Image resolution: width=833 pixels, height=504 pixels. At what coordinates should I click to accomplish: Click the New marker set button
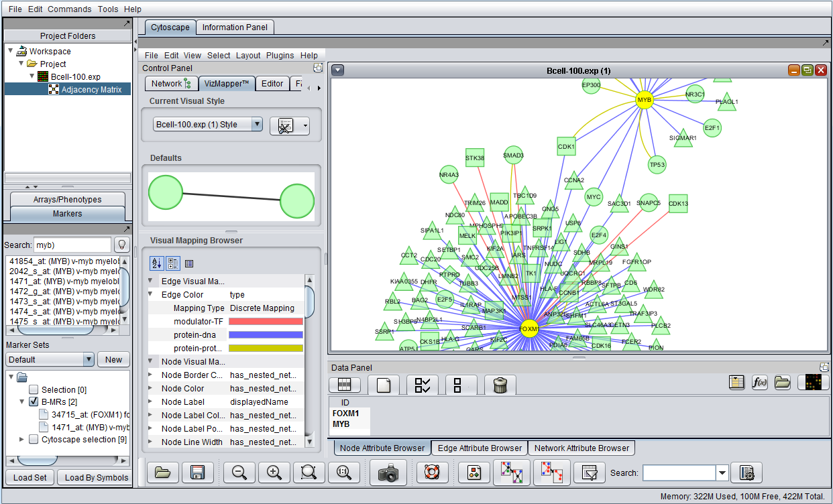(113, 360)
